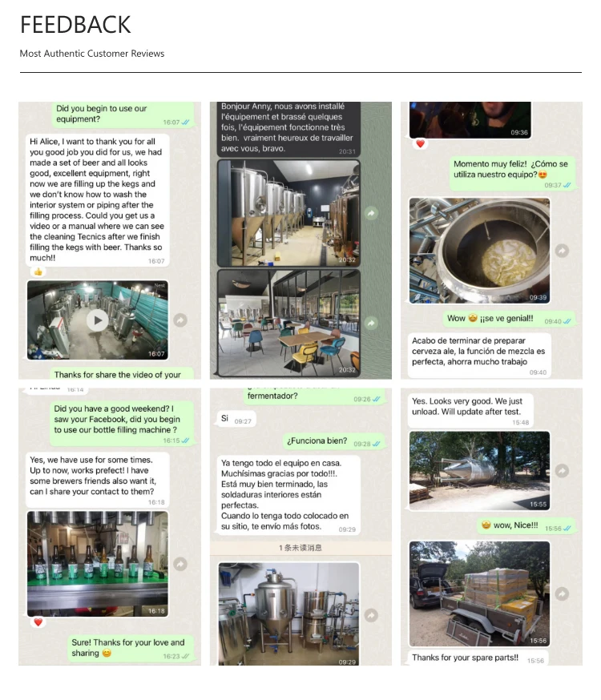Click forward arrow beside small fermenter photo
Viewport: 601px width, 700px height.
371,616
